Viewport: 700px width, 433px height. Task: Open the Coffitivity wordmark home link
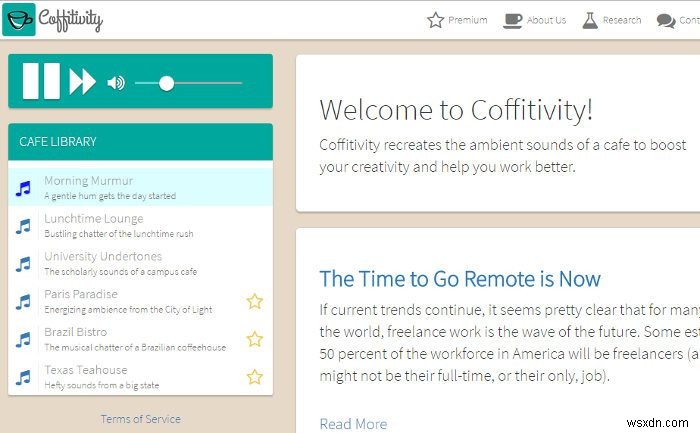tap(71, 20)
